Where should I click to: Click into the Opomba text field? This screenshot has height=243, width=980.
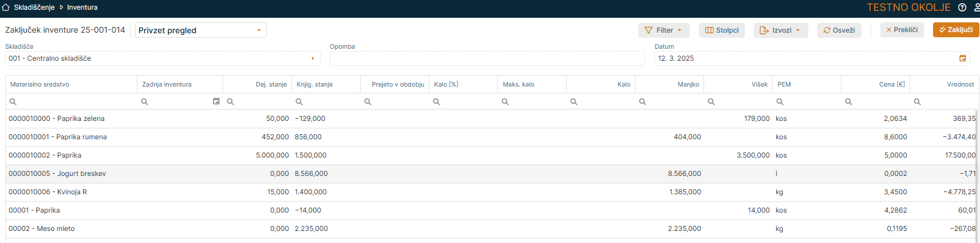pyautogui.click(x=487, y=58)
